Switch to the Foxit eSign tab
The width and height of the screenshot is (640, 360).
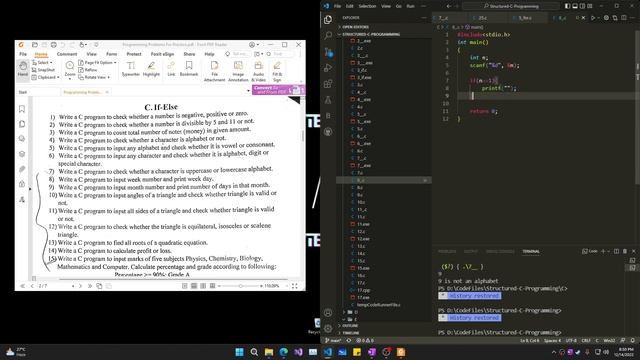[162, 54]
